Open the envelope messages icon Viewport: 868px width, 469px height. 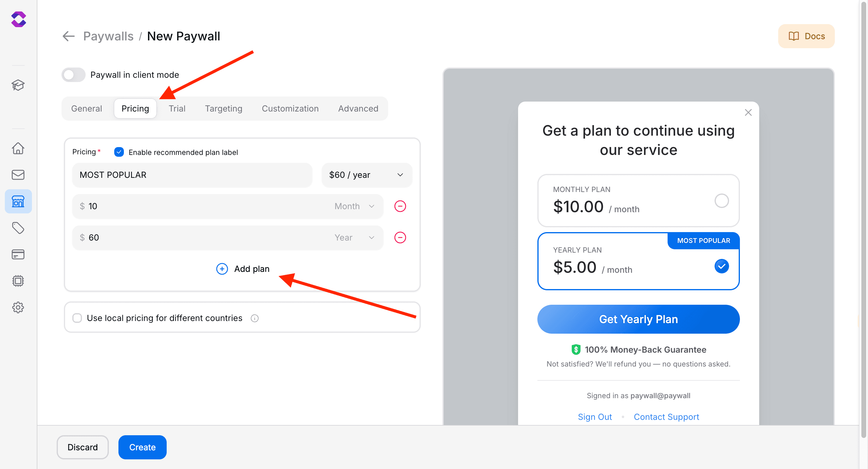18,175
